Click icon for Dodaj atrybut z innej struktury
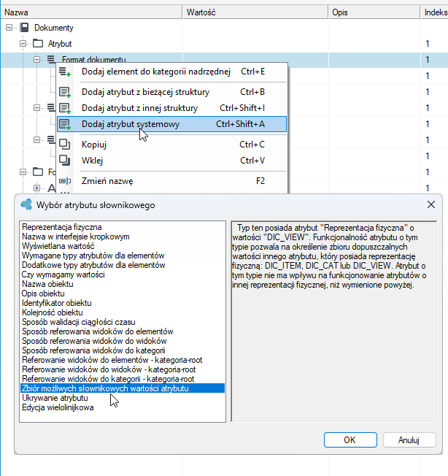Image resolution: width=448 pixels, height=476 pixels. [65, 108]
